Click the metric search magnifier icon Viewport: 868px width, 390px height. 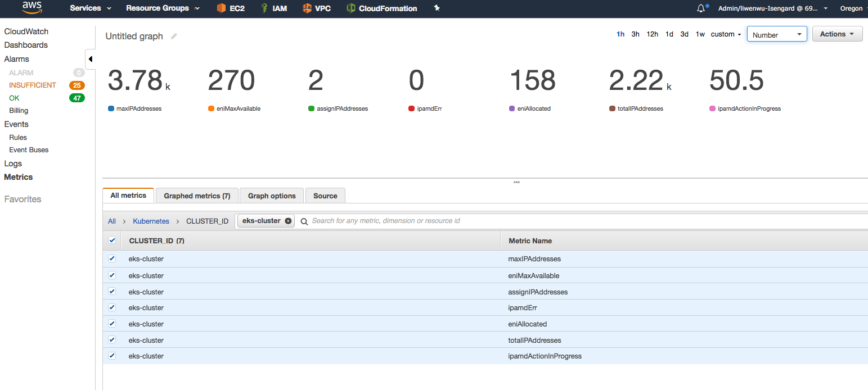[x=304, y=221]
